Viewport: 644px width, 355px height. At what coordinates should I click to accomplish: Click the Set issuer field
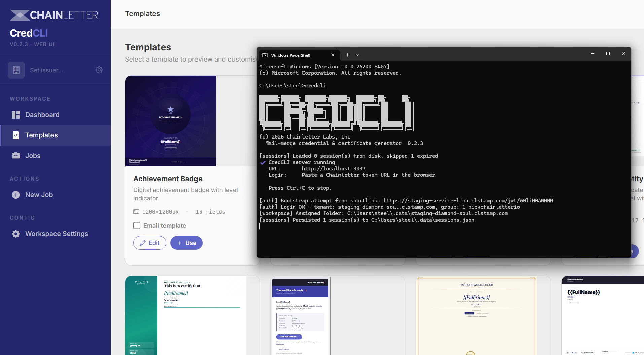point(46,70)
